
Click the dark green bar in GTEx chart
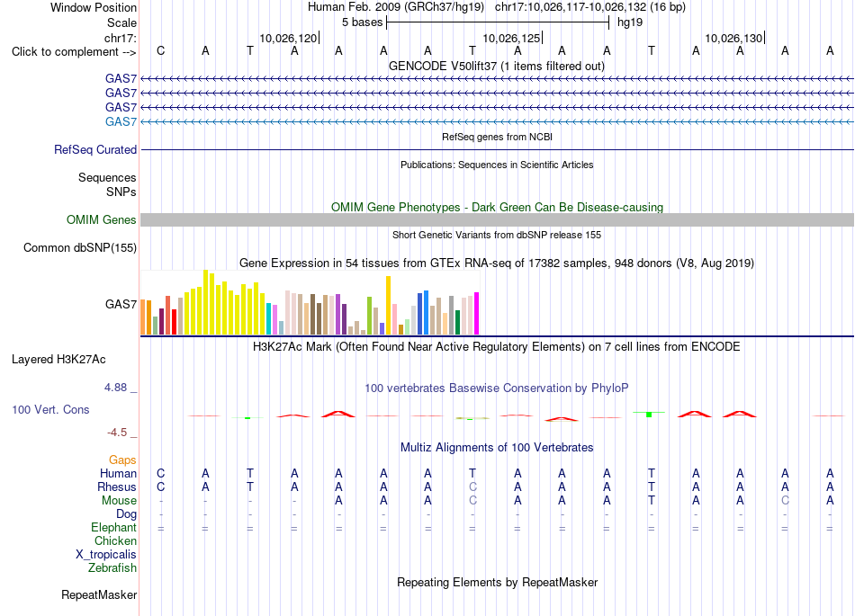457,322
